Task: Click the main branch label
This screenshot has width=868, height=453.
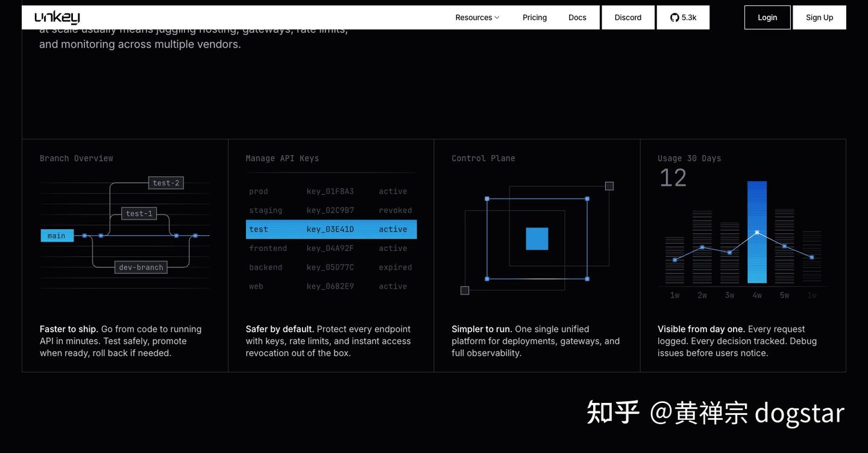Action: (x=57, y=236)
